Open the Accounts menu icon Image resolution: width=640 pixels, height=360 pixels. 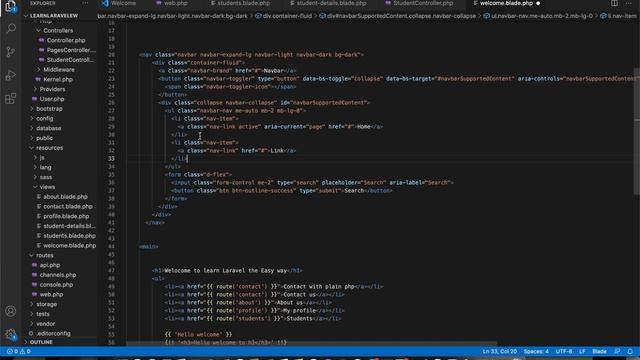click(x=11, y=311)
